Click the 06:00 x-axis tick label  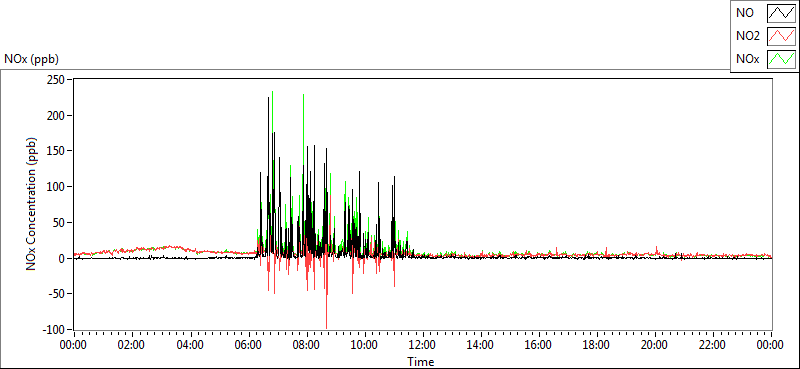coord(248,345)
